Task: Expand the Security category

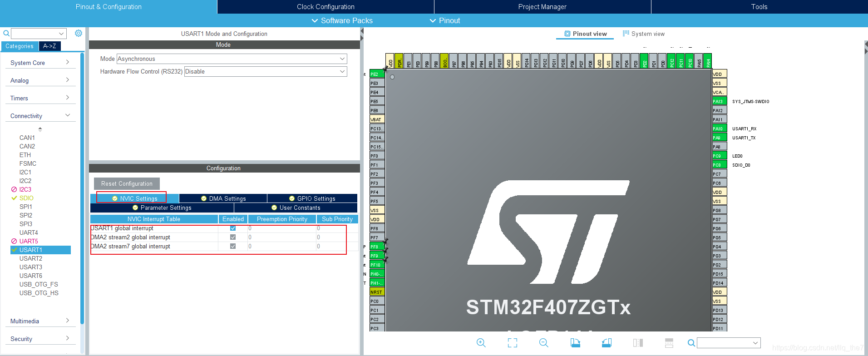Action: point(40,339)
